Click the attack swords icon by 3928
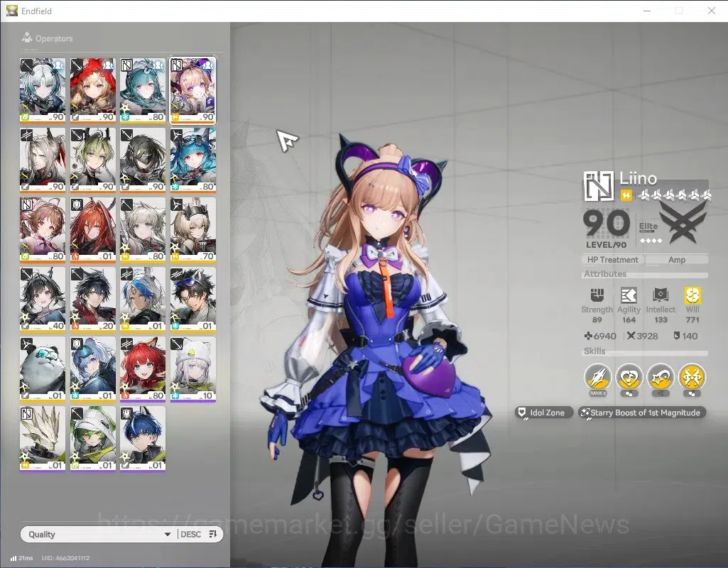The height and width of the screenshot is (568, 728). click(631, 336)
